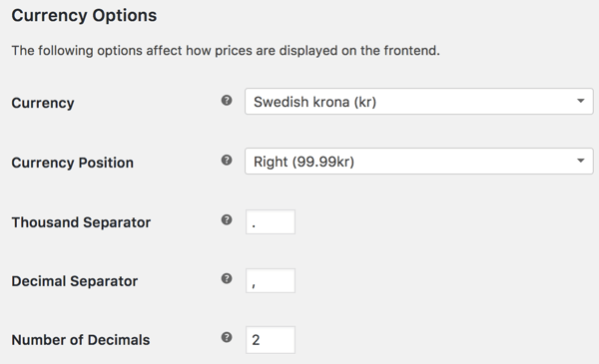This screenshot has height=364, width=599.
Task: Click the Decimal Separator label text
Action: point(75,281)
